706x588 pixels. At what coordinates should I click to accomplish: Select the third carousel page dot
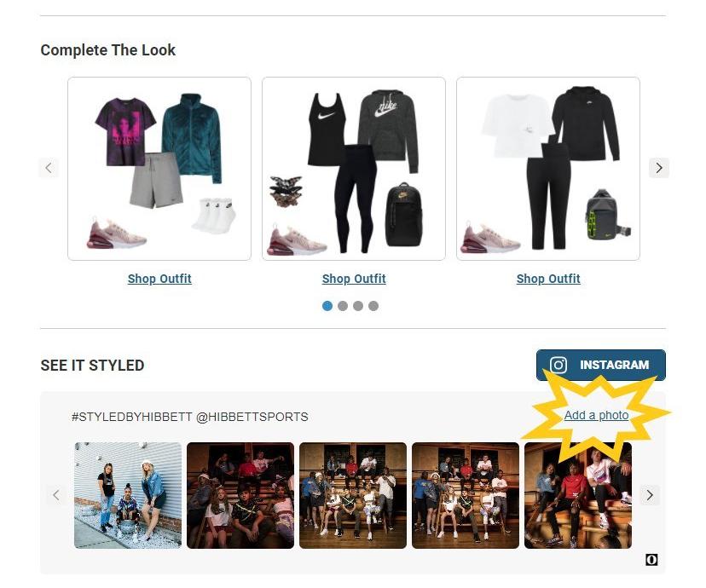pyautogui.click(x=358, y=306)
